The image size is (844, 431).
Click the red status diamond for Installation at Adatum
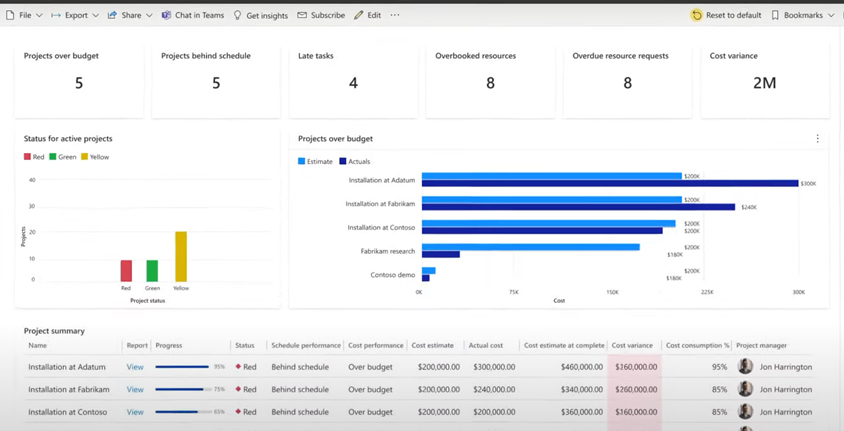[x=238, y=367]
